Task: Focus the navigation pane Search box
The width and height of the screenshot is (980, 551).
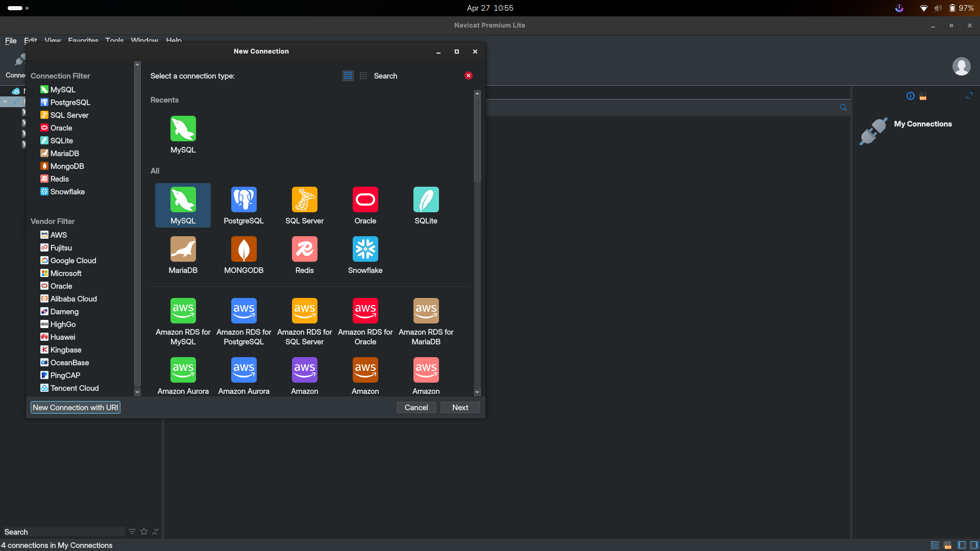Action: click(63, 532)
